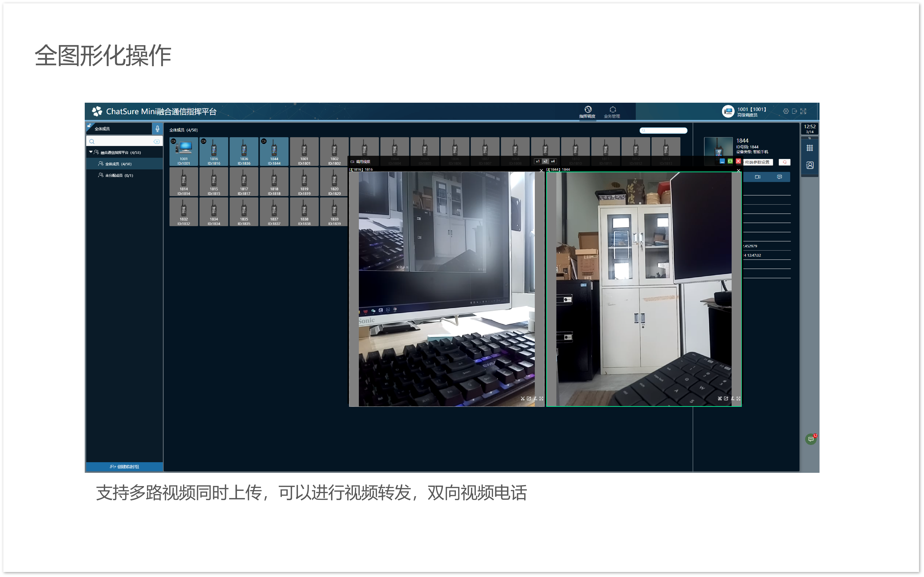Open message chat from 1844 detail panel
The height and width of the screenshot is (577, 924).
pyautogui.click(x=779, y=177)
